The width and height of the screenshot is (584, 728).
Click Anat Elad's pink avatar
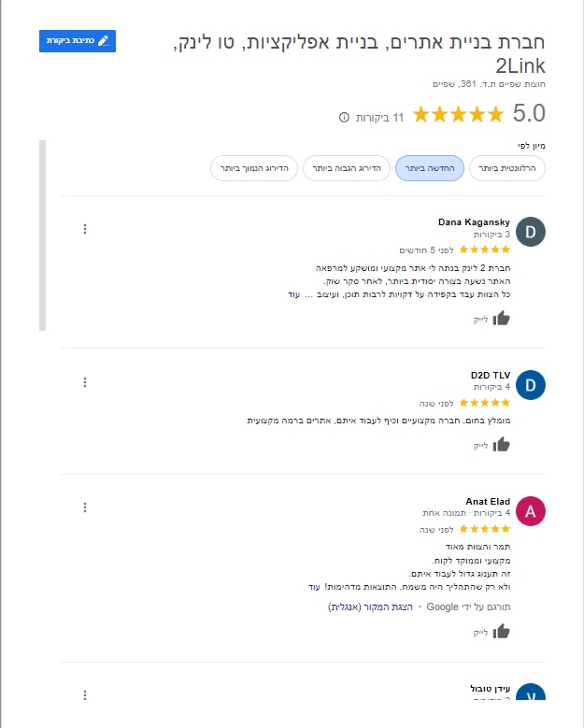pos(531,511)
